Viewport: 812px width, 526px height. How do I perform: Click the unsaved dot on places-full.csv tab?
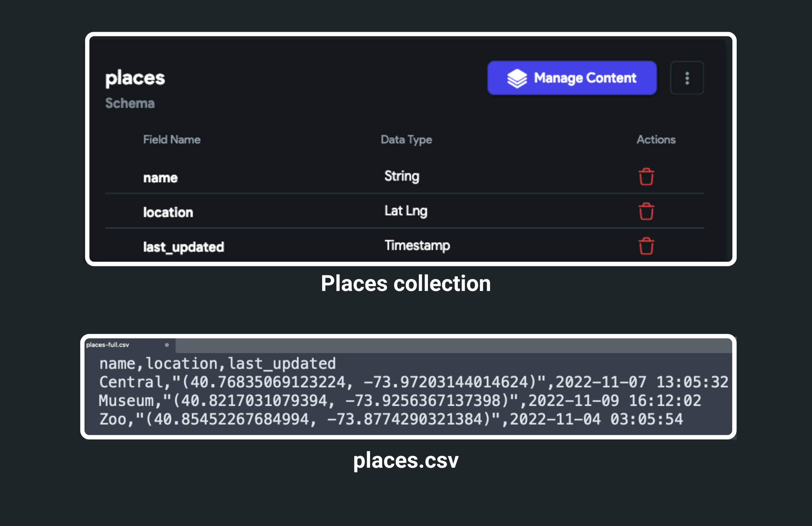pos(167,345)
